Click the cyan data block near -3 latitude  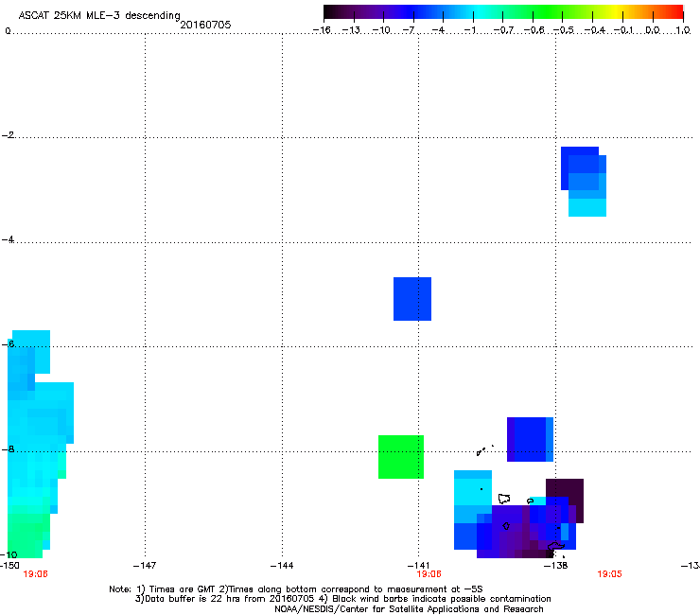pos(587,207)
